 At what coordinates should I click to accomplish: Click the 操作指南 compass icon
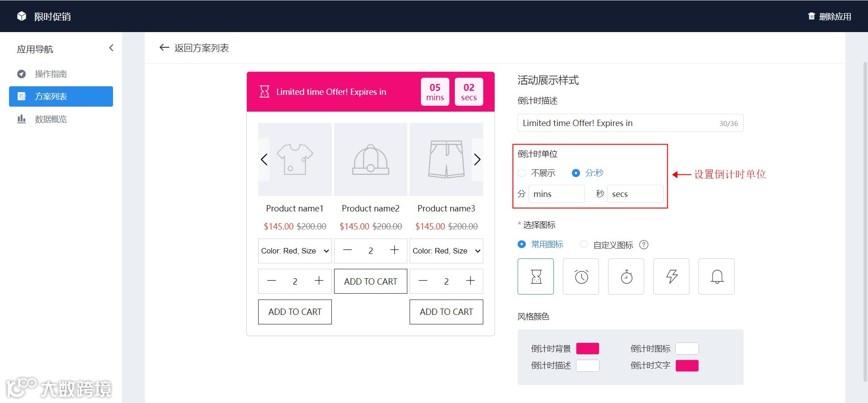tap(21, 74)
